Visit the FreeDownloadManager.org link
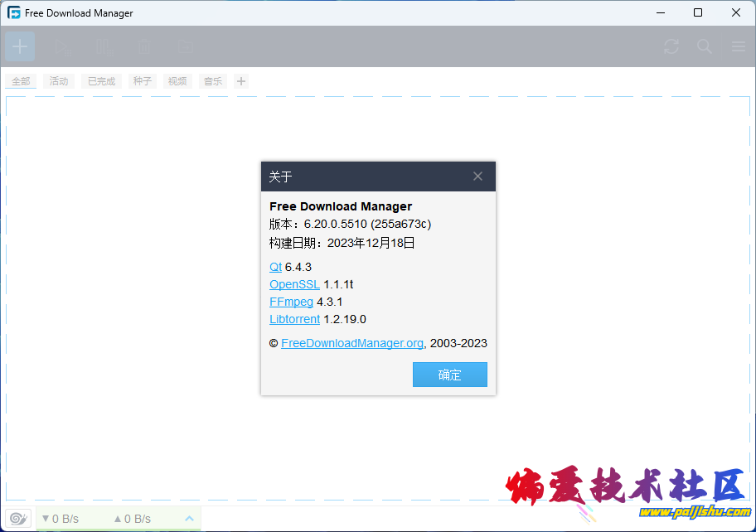 pyautogui.click(x=352, y=343)
